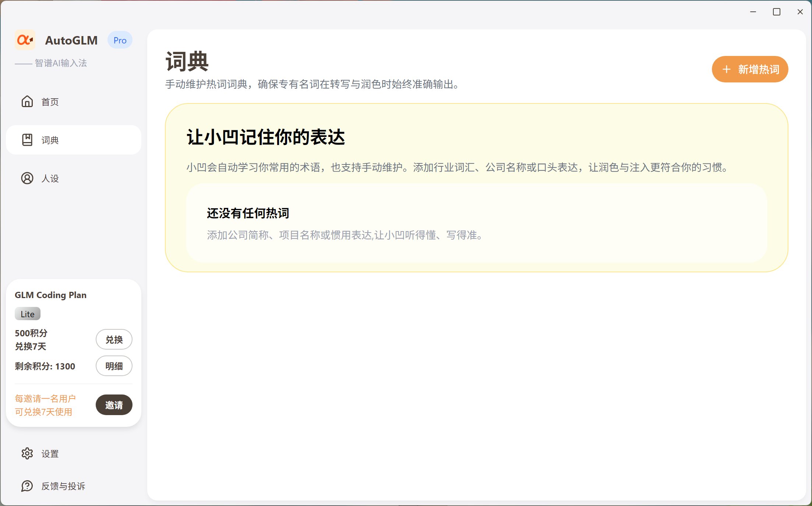Click the empty hotword card 还没有任何热词
Screen dimensions: 812x506
476,223
